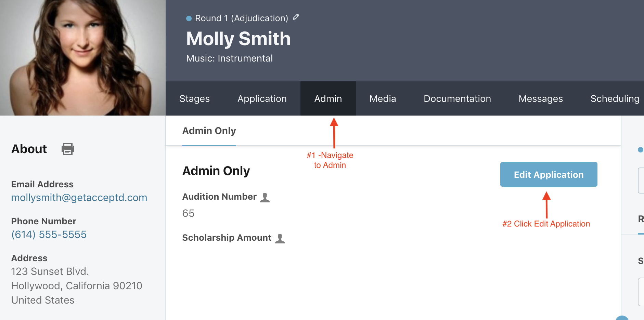Image resolution: width=644 pixels, height=320 pixels.
Task: Click person icon beside Audition Number
Action: (265, 198)
